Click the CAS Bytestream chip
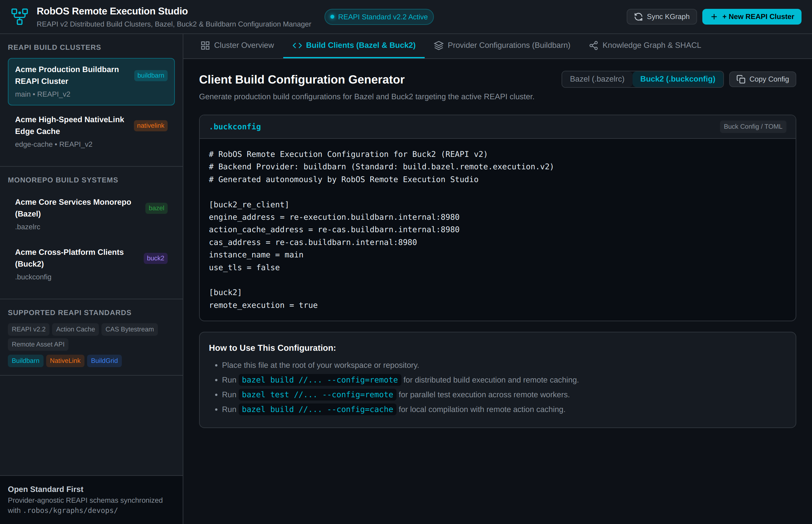 [129, 329]
